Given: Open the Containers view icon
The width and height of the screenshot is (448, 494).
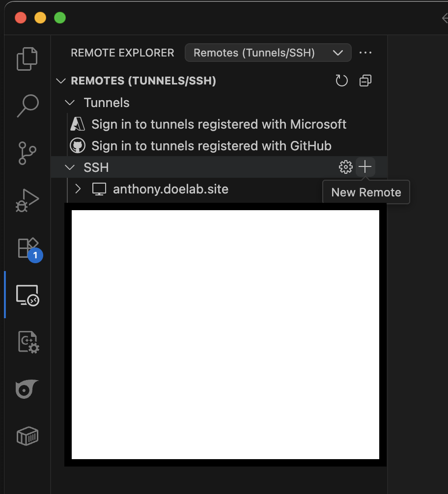Looking at the screenshot, I should pyautogui.click(x=28, y=436).
